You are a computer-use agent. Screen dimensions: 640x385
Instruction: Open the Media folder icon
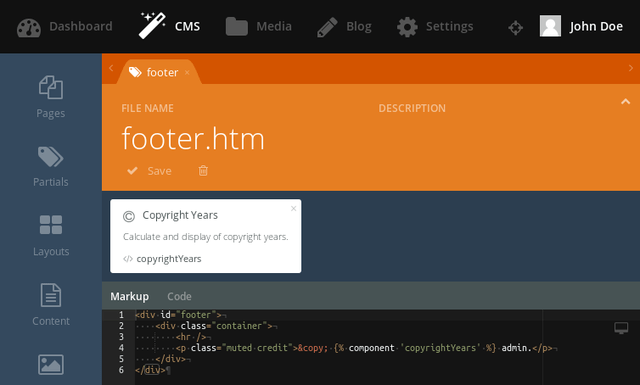[237, 27]
